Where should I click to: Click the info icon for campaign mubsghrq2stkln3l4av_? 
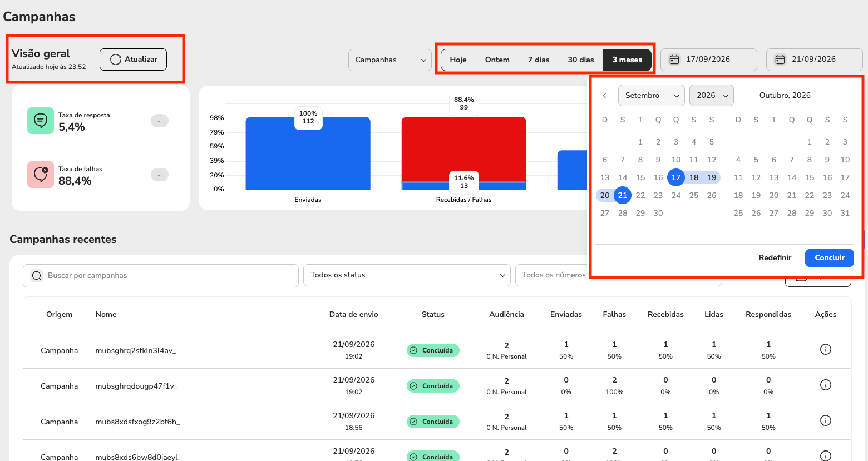click(826, 349)
